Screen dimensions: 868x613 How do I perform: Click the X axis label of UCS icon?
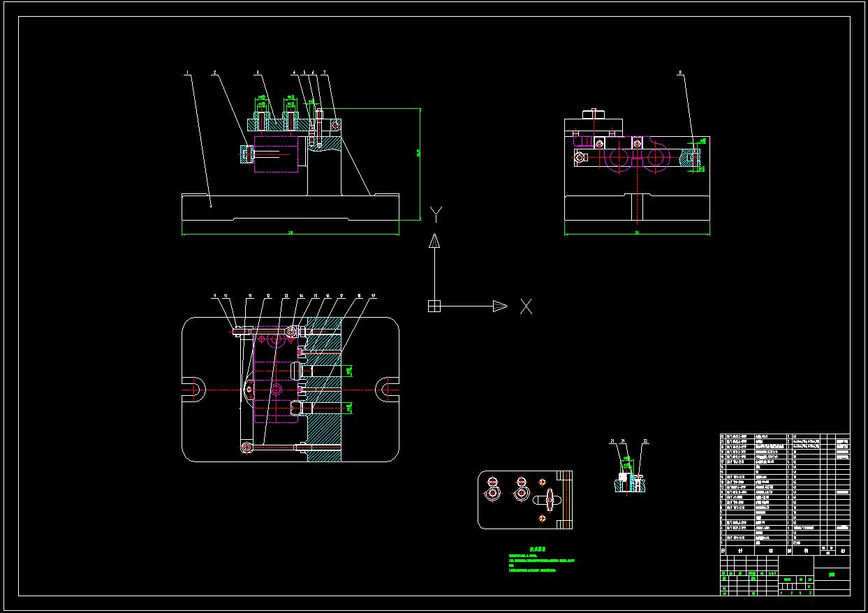[x=526, y=306]
